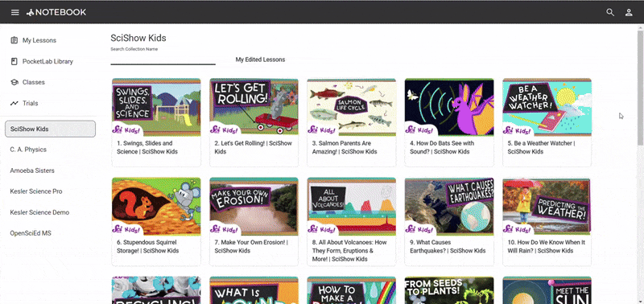644x304 pixels.
Task: Open Meet the Sun thumbnail
Action: [x=547, y=290]
